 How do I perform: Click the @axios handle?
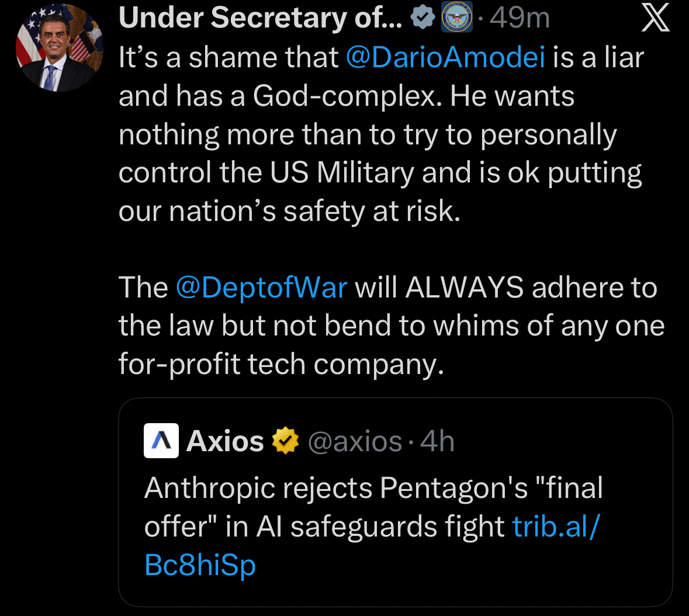(x=355, y=441)
